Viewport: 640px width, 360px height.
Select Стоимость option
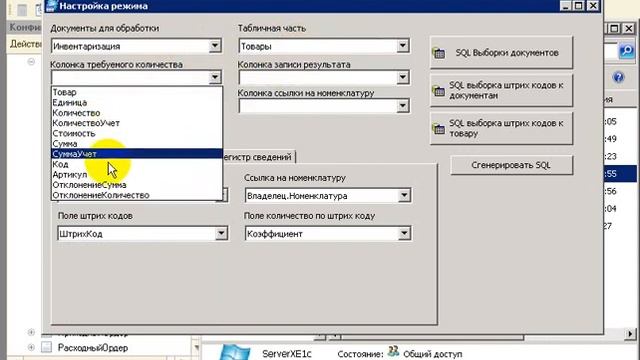coord(137,133)
